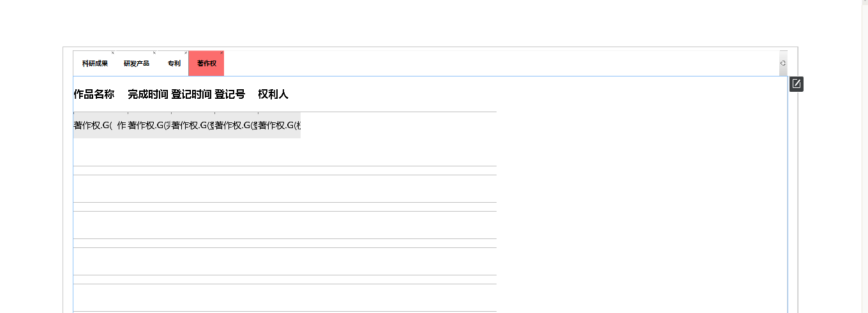This screenshot has width=868, height=313.
Task: Select the 登记时间 column header
Action: click(191, 94)
